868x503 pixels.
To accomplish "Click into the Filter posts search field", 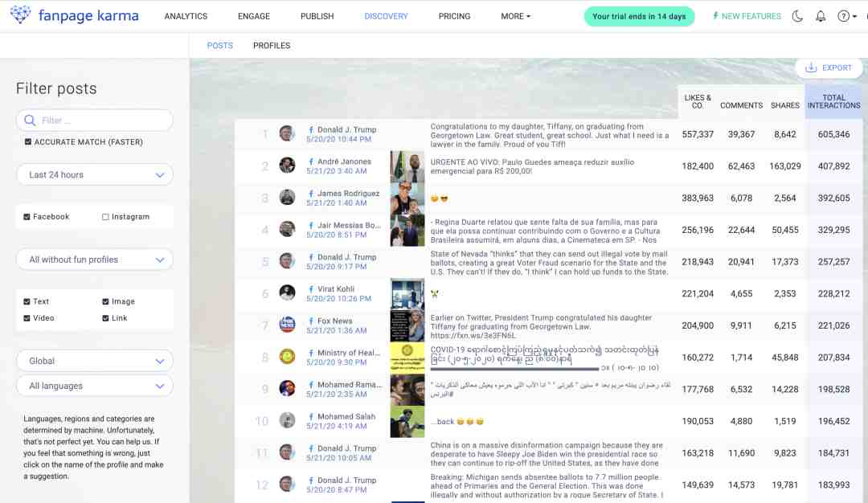I will tap(95, 120).
